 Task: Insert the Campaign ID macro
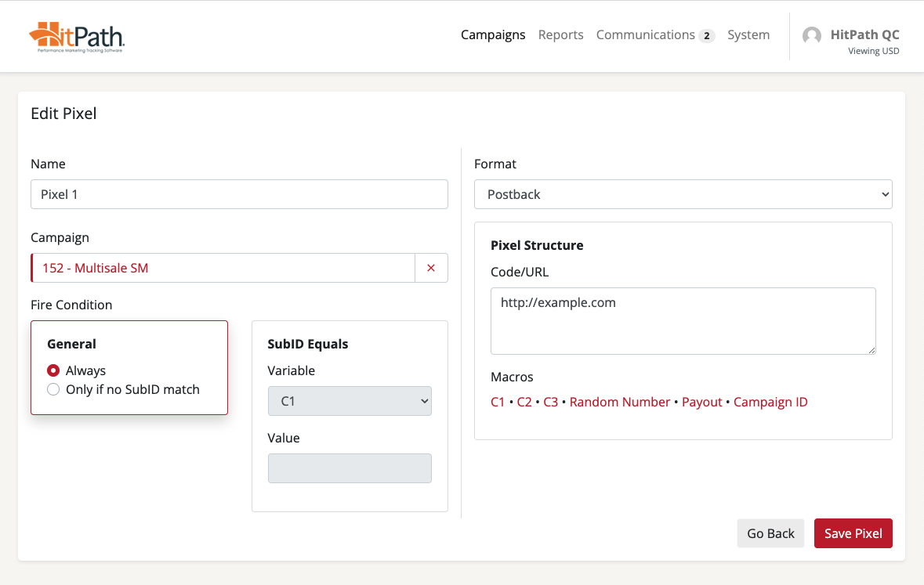[770, 402]
